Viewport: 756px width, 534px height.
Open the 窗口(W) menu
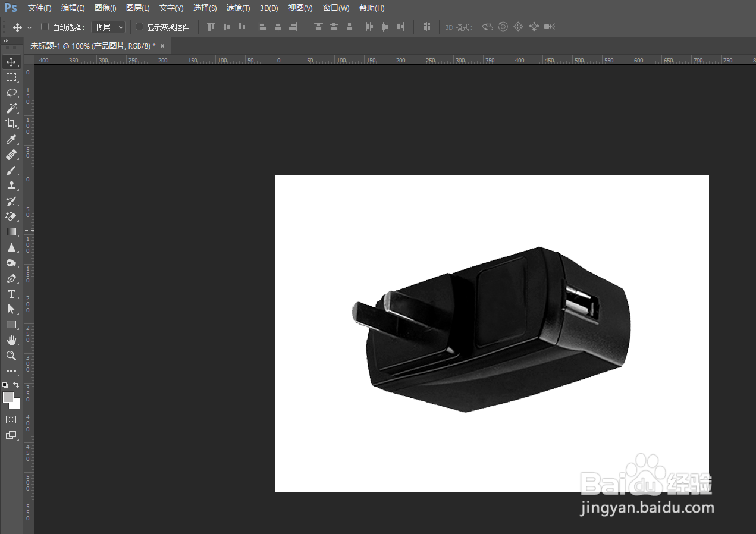pyautogui.click(x=336, y=8)
